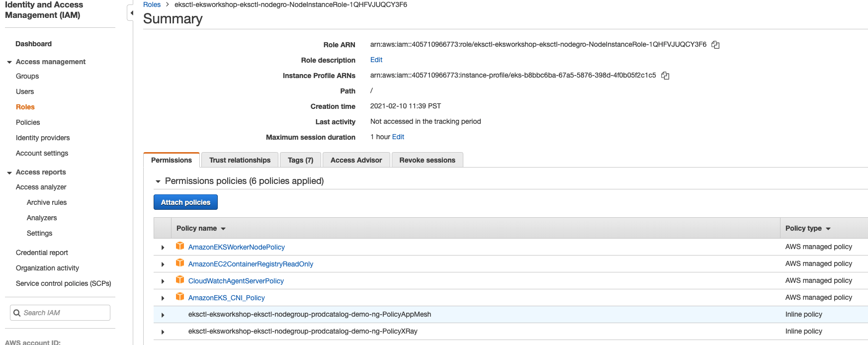This screenshot has width=868, height=345.
Task: Collapse the Access reports sidebar group
Action: tap(9, 172)
